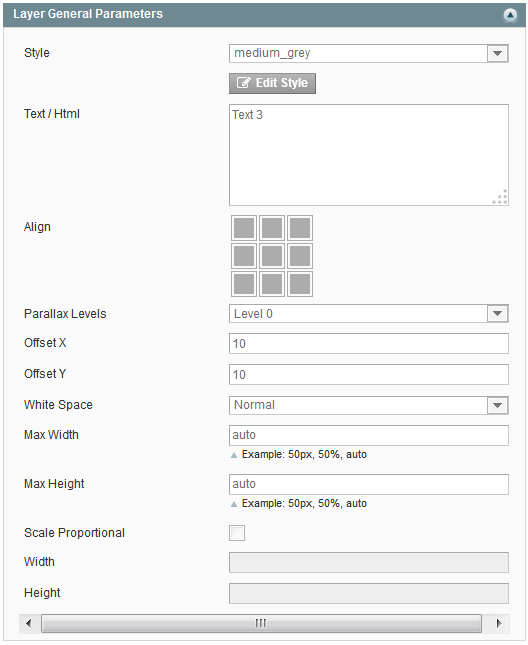This screenshot has height=645, width=528.
Task: Select the top-left align square
Action: pos(244,228)
